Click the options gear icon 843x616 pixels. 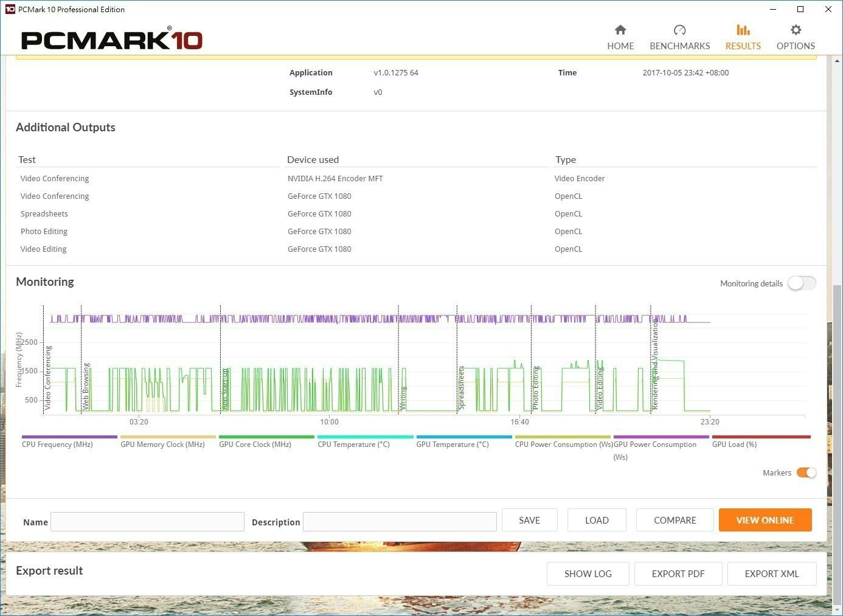796,30
